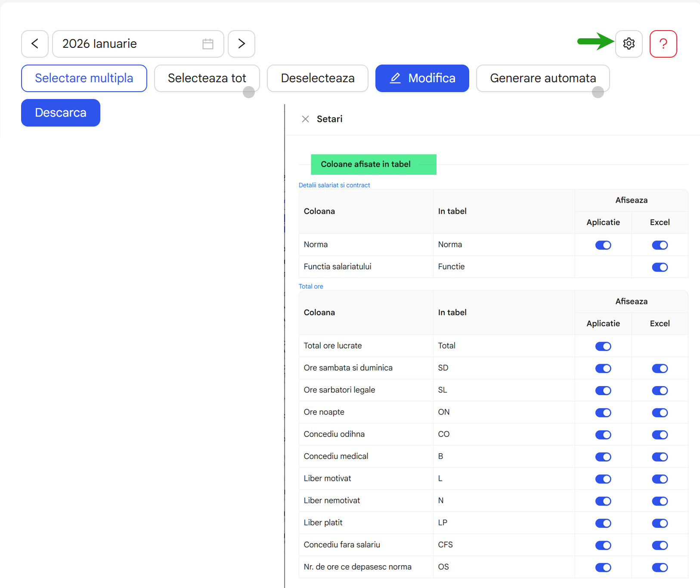
Task: Close the Setari panel with the X icon
Action: point(306,119)
